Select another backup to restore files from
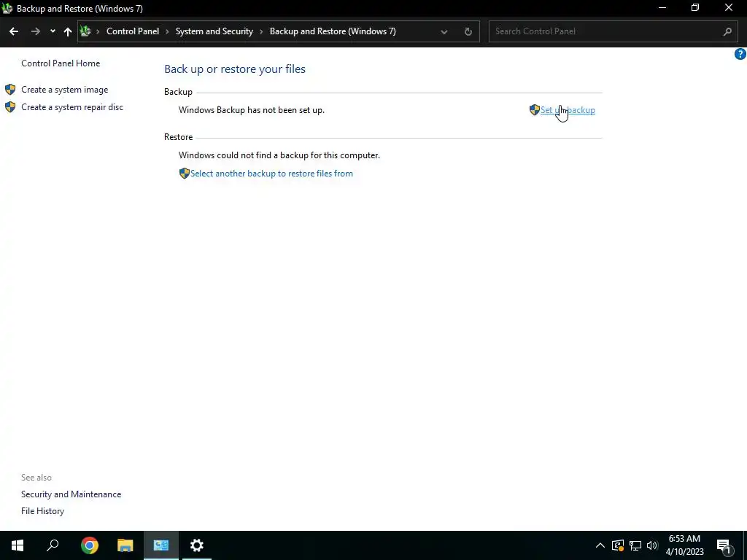The height and width of the screenshot is (560, 747). pyautogui.click(x=271, y=174)
